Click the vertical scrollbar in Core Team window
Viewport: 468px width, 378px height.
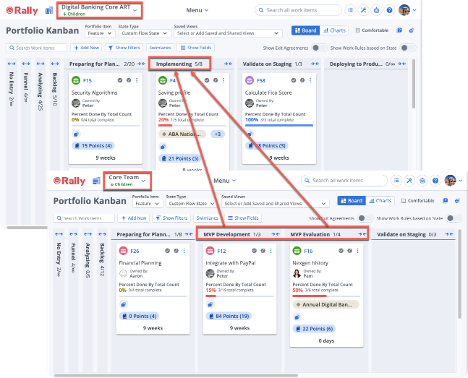[x=460, y=274]
